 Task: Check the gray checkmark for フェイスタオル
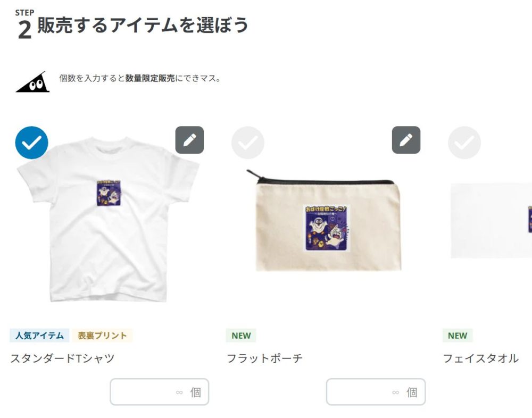point(464,143)
